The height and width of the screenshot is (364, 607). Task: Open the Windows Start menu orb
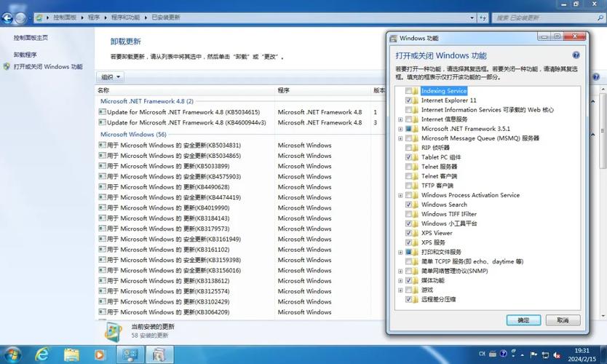pyautogui.click(x=12, y=355)
